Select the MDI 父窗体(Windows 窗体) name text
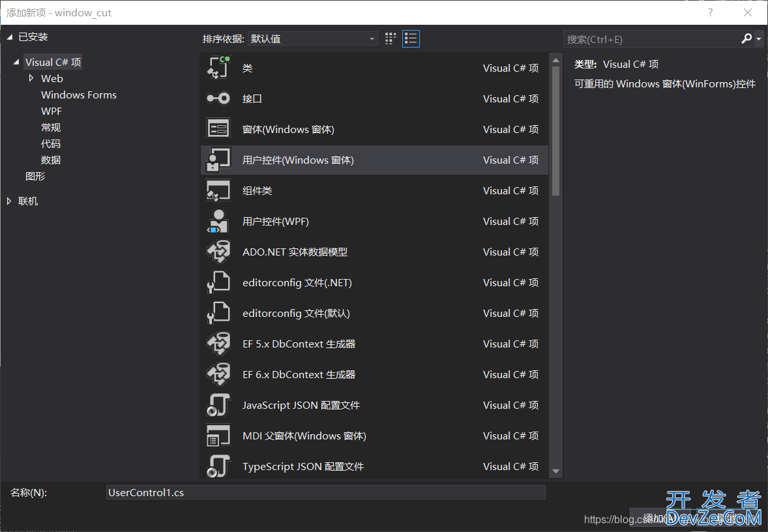Screen dimensions: 768x532 (304, 436)
